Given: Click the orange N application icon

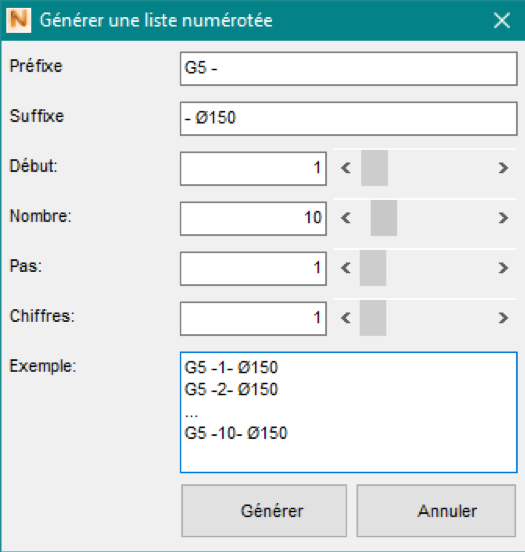Looking at the screenshot, I should coord(19,20).
